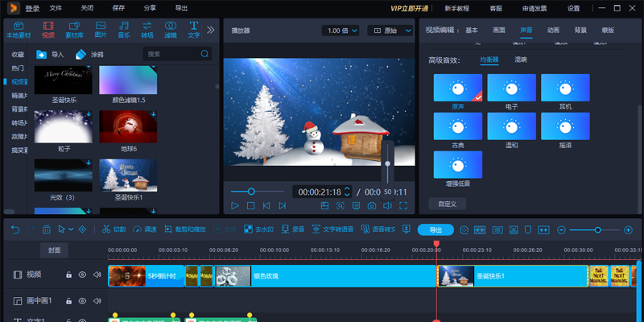Open the 音乐 music category
Viewport: 644px width, 322px height.
tap(124, 30)
